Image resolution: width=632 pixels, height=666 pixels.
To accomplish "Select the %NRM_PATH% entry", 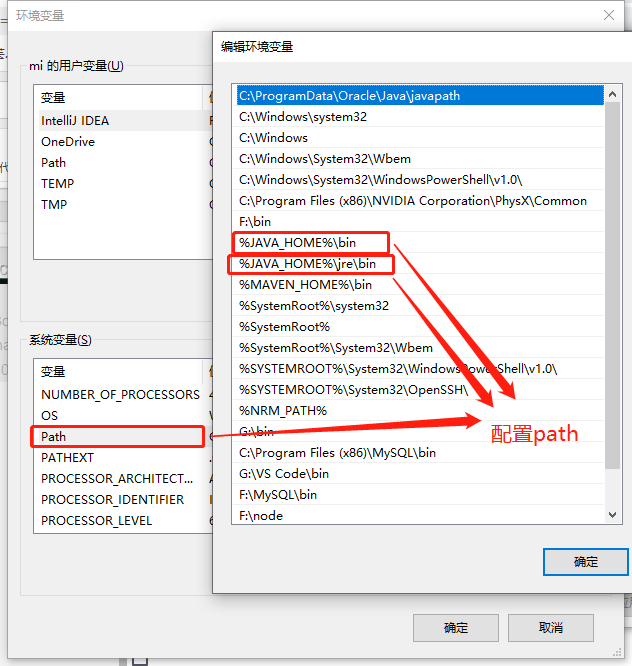I will click(420, 411).
